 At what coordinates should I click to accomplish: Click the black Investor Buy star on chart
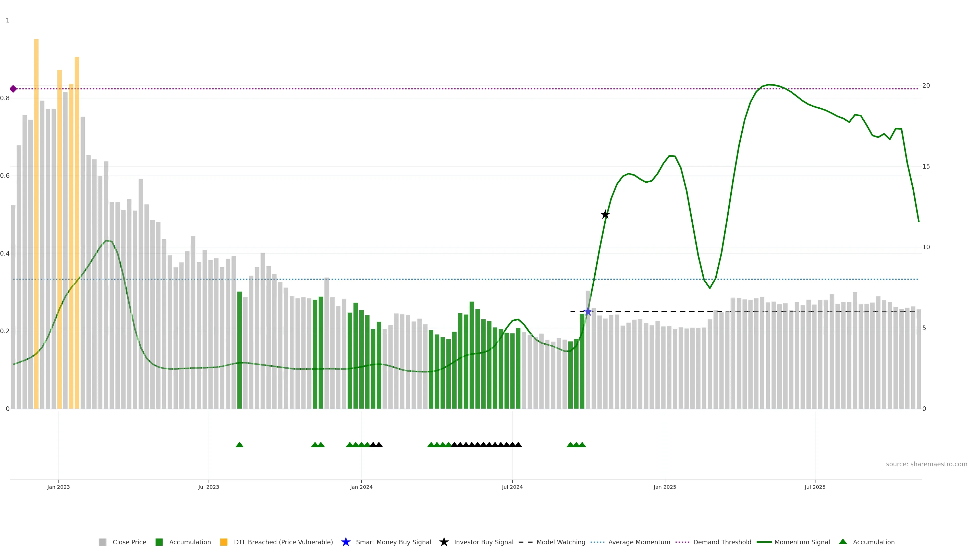pyautogui.click(x=605, y=215)
